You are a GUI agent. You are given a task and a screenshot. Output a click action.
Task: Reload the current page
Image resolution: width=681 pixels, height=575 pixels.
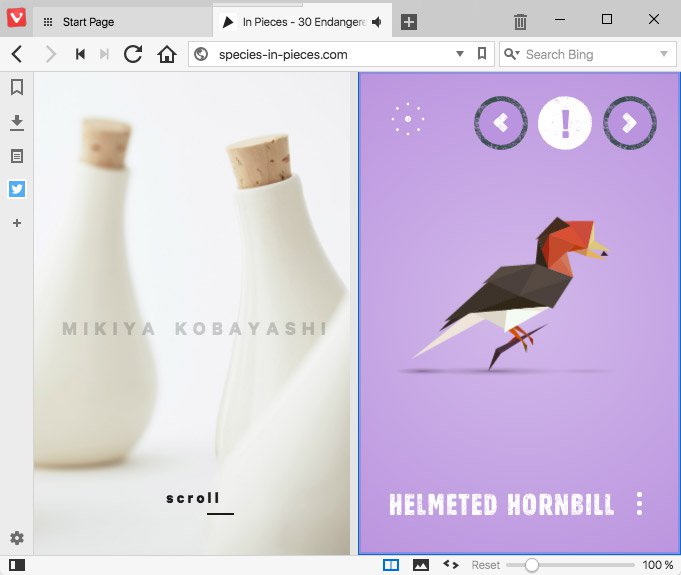click(x=133, y=54)
